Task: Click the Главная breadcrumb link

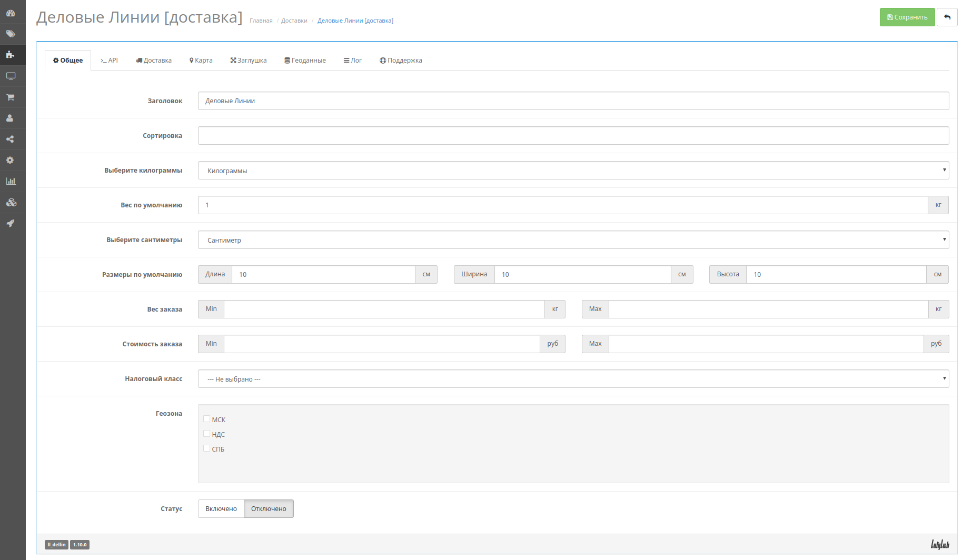Action: tap(261, 21)
